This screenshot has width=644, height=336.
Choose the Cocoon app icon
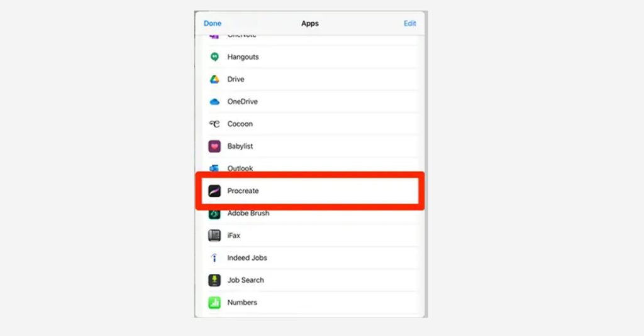(x=214, y=124)
